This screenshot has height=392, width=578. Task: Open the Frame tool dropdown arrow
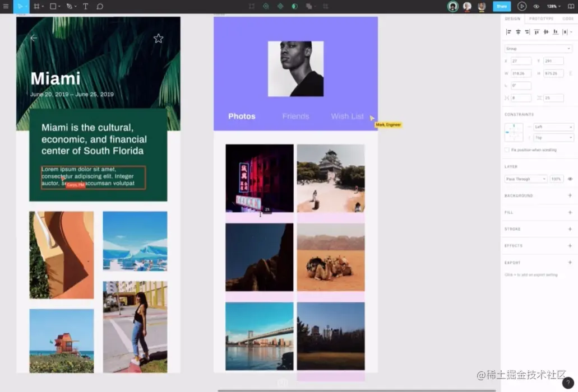pyautogui.click(x=43, y=7)
